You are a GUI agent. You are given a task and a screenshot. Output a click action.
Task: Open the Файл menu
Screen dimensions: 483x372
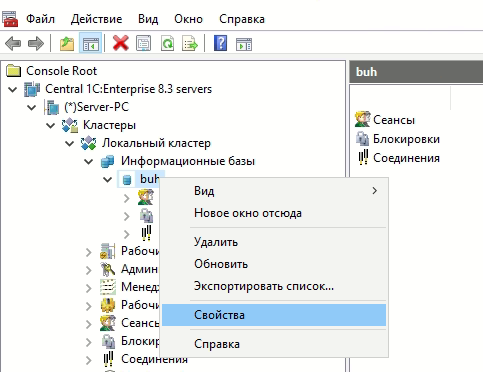click(x=40, y=19)
